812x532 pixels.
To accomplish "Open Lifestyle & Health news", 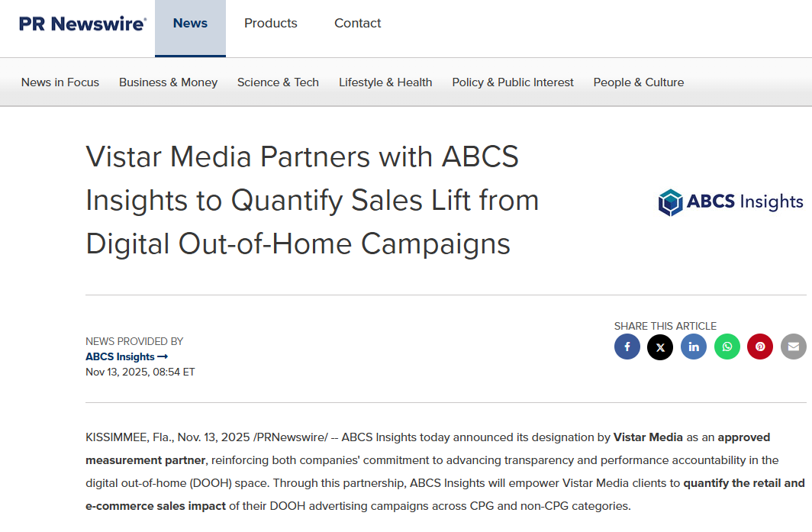I will [385, 82].
